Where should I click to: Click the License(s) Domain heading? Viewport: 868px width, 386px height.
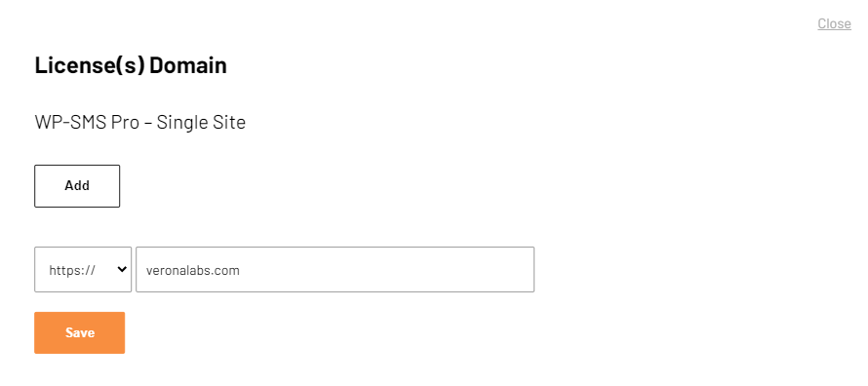point(131,65)
